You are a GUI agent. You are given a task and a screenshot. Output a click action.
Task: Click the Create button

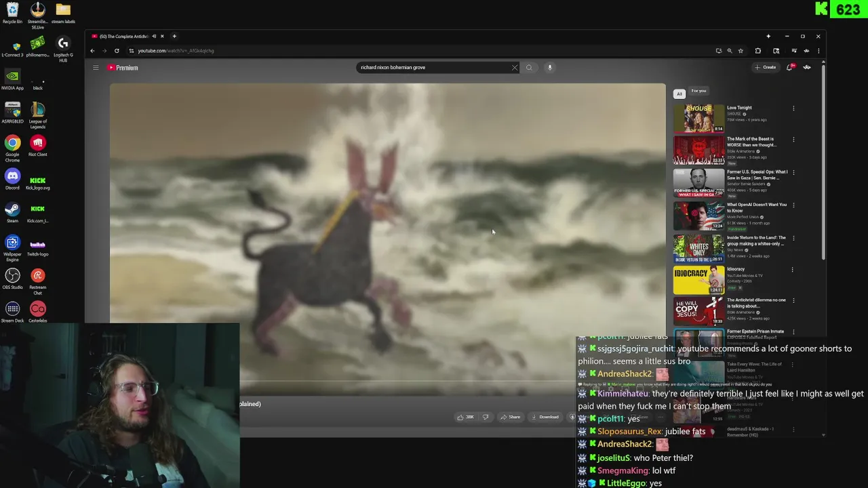(x=766, y=67)
